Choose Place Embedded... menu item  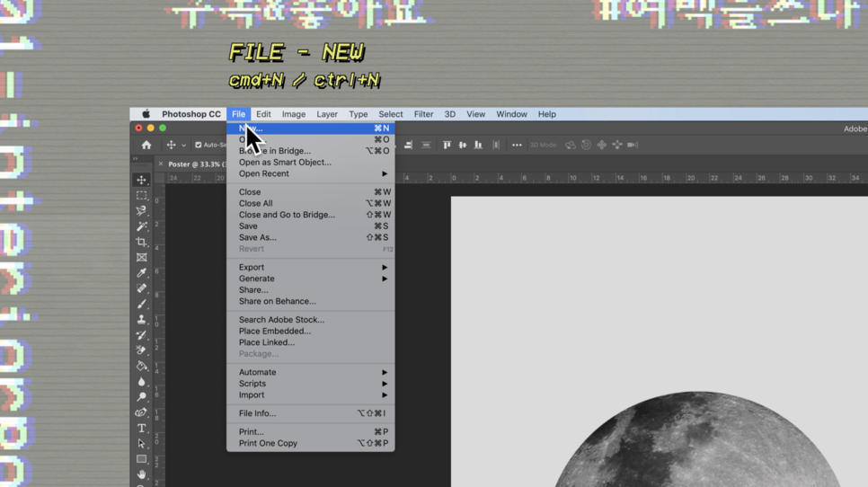[311, 332]
